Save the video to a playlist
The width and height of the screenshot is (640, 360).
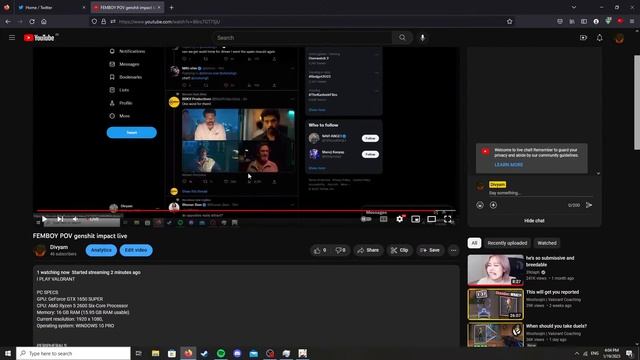point(430,250)
